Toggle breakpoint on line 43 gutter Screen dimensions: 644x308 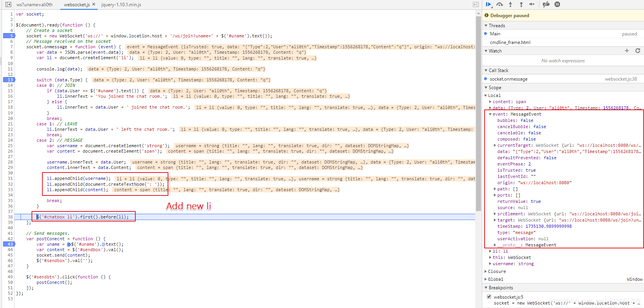pyautogui.click(x=9, y=244)
